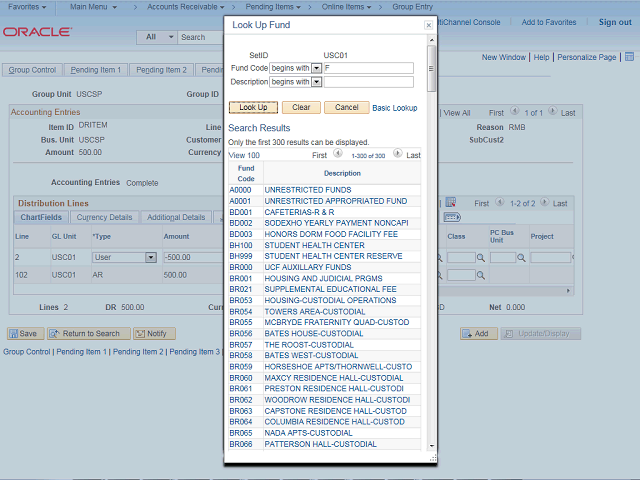Open Description operator dropdown

tap(316, 82)
